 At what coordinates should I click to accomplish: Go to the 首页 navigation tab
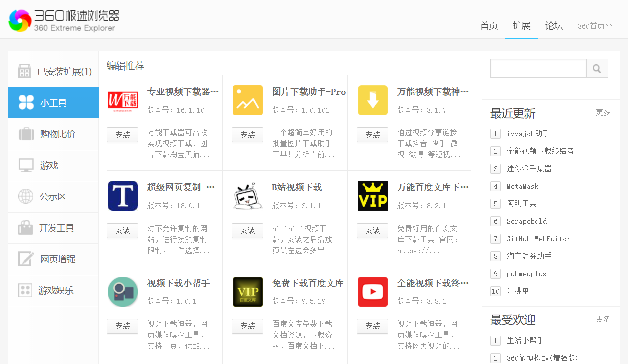(489, 26)
